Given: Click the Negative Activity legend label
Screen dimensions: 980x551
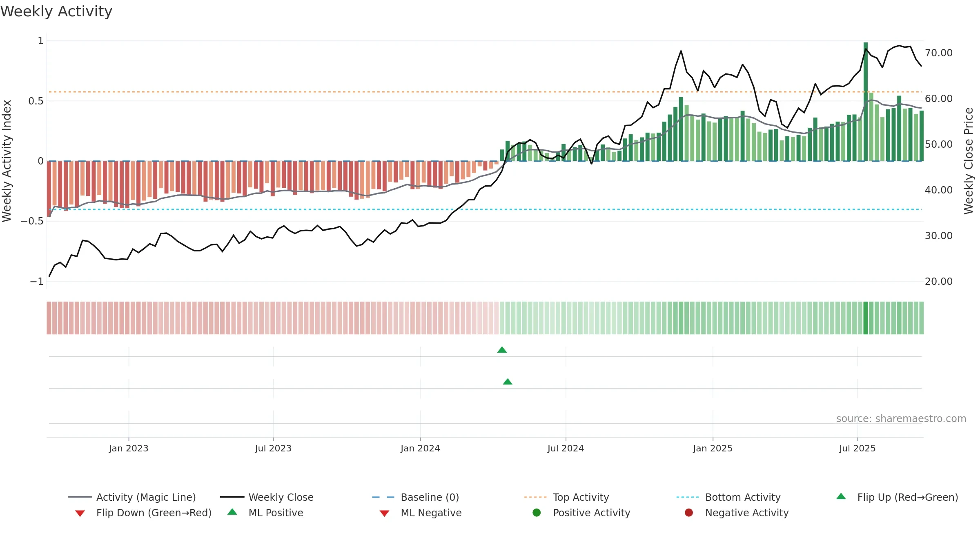Looking at the screenshot, I should point(747,513).
